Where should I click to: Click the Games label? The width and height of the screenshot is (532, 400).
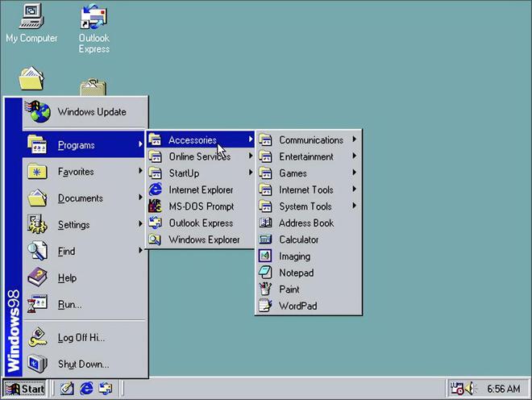point(293,173)
